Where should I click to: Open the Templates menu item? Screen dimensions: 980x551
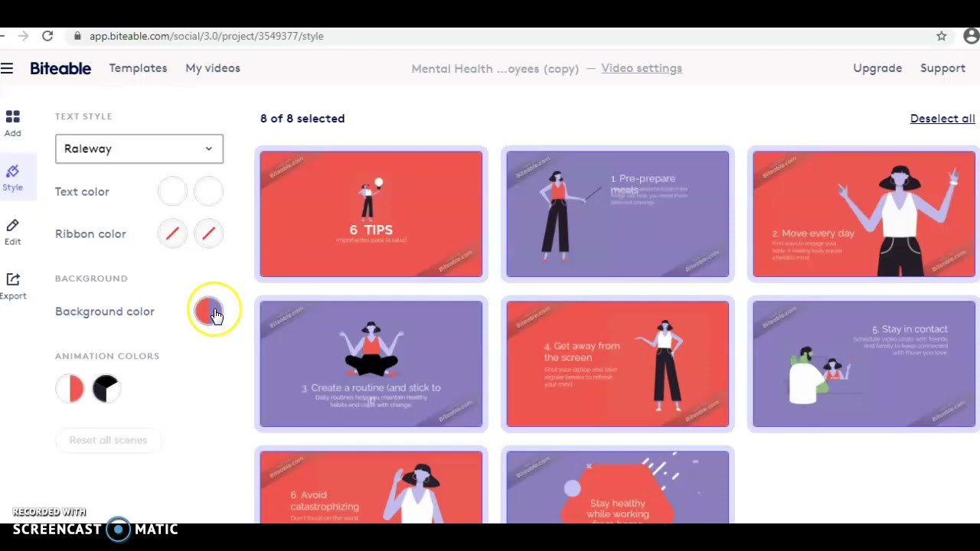click(x=138, y=68)
